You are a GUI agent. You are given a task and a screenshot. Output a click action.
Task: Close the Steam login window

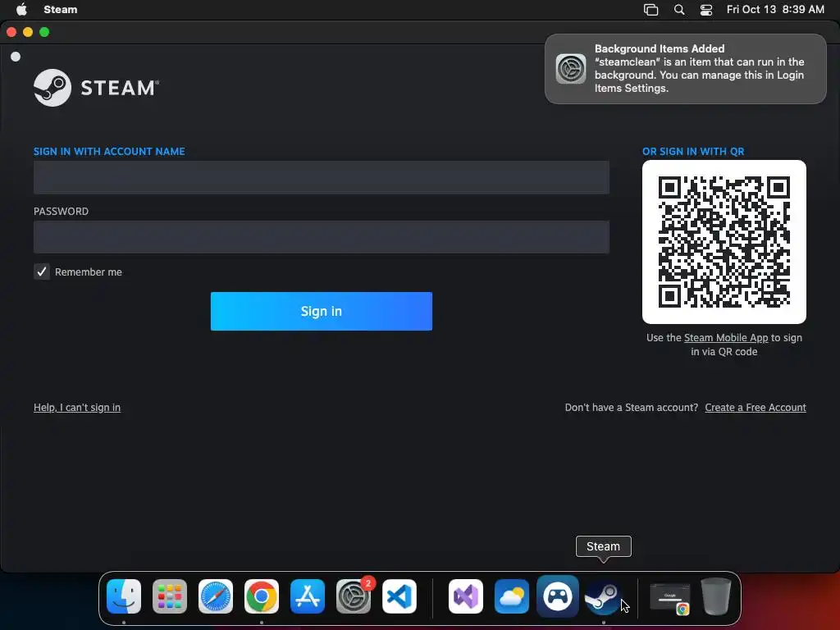click(x=11, y=32)
